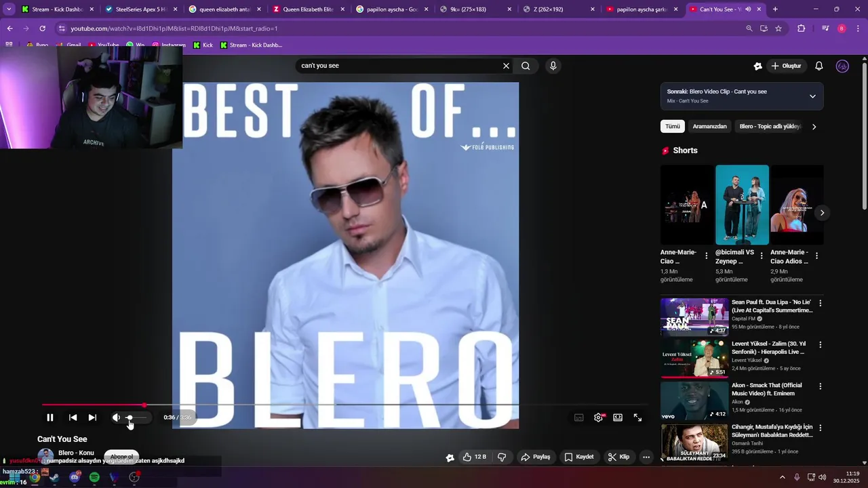Open the Chrome extensions puzzle icon
868x488 pixels.
coord(802,28)
